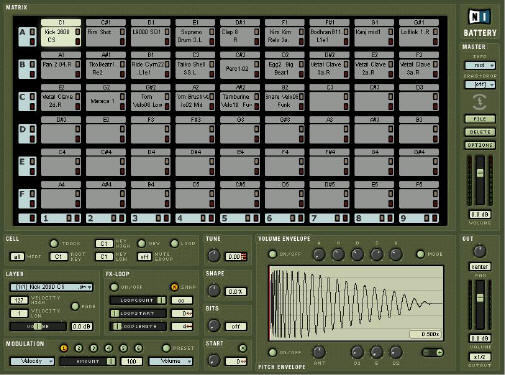Click the NI logo icon
This screenshot has height=375, width=505.
(480, 17)
